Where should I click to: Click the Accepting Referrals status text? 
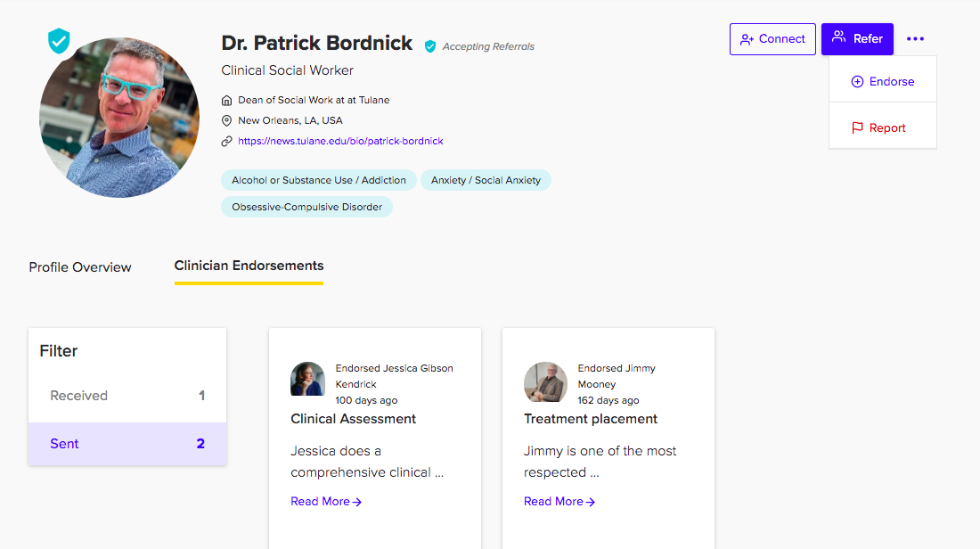[489, 47]
